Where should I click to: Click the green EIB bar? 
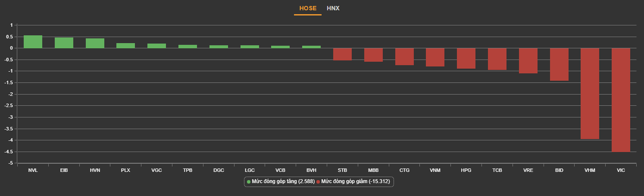64,43
